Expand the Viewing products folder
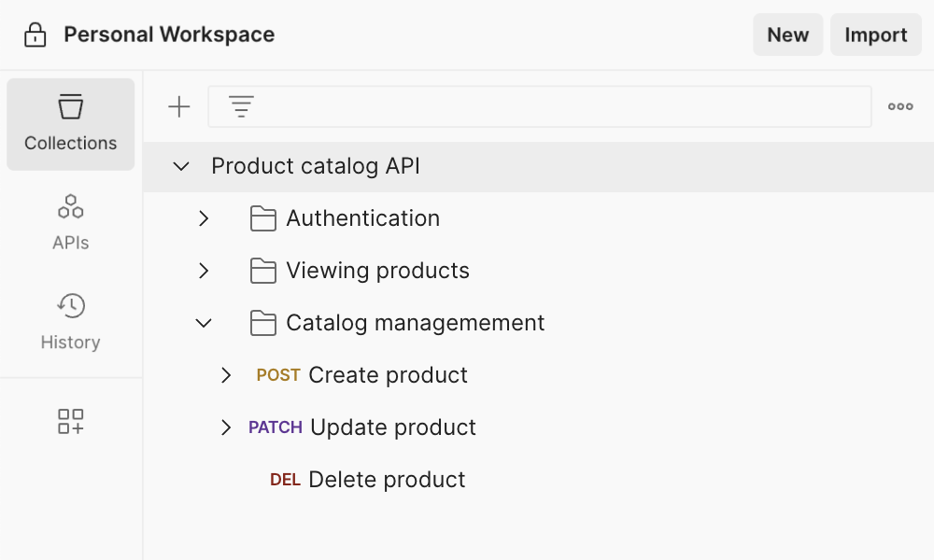 (x=204, y=270)
